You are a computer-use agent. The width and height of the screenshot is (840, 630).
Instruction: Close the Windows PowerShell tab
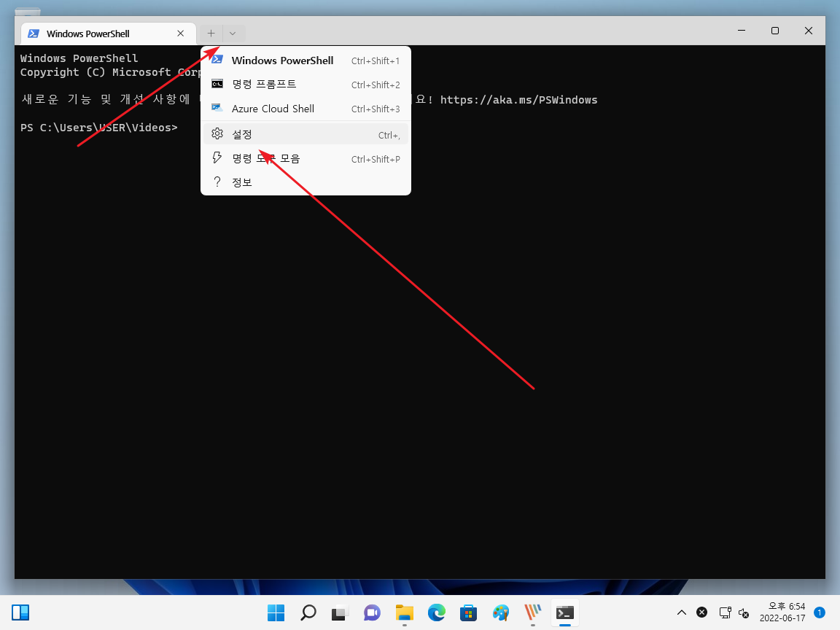(x=181, y=34)
